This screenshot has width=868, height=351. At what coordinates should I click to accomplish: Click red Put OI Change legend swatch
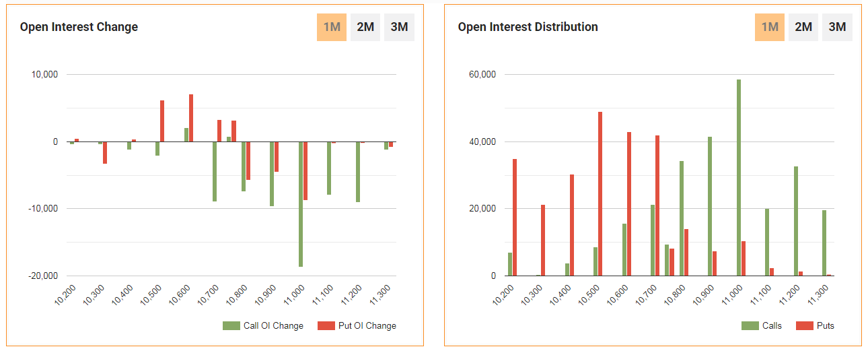point(326,326)
